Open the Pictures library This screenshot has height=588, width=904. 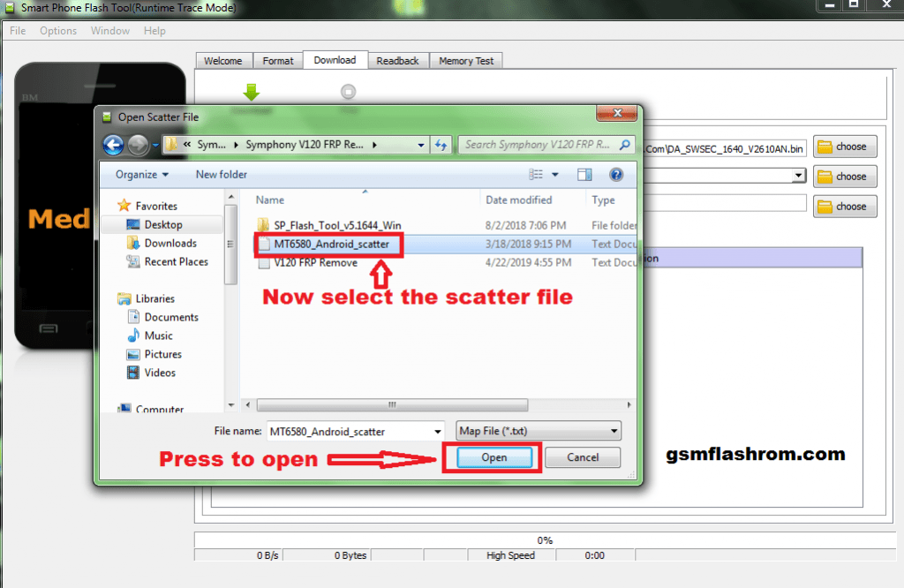162,354
